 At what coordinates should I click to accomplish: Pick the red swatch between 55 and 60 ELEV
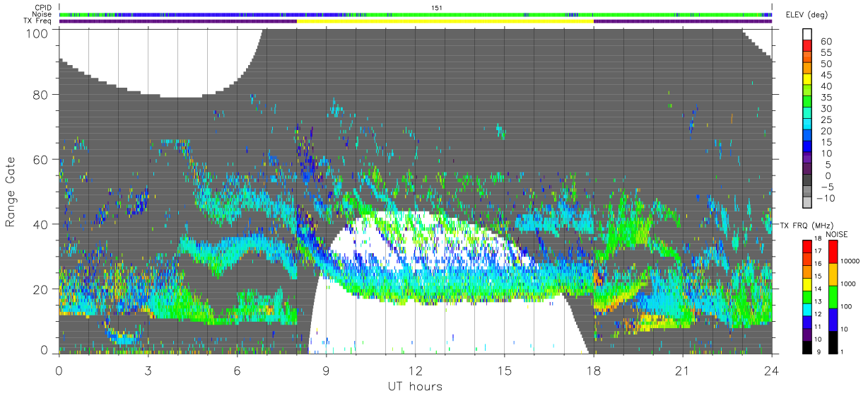click(807, 46)
